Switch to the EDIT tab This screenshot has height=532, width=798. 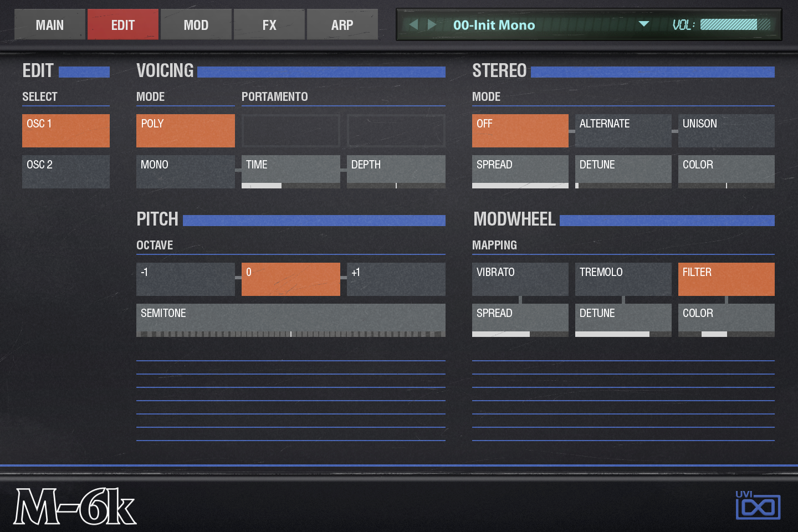tap(123, 24)
